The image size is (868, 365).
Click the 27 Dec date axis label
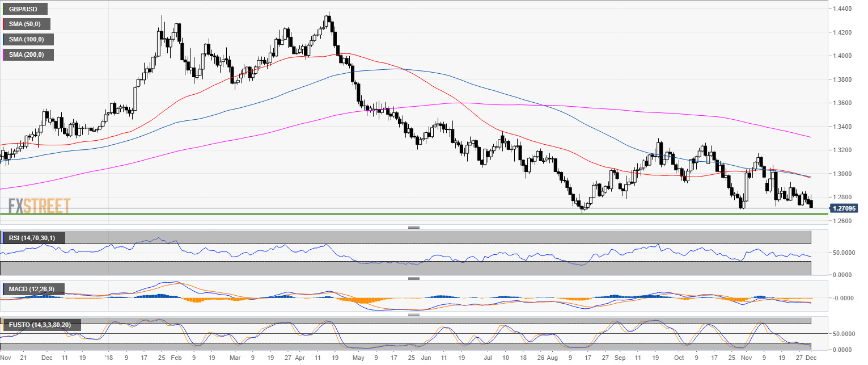pos(805,358)
